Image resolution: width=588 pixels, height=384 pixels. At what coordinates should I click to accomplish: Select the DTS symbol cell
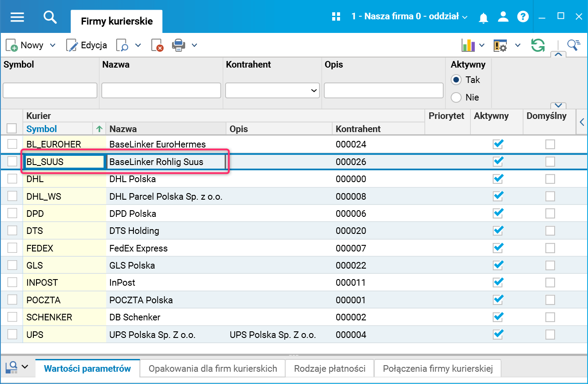(x=65, y=231)
